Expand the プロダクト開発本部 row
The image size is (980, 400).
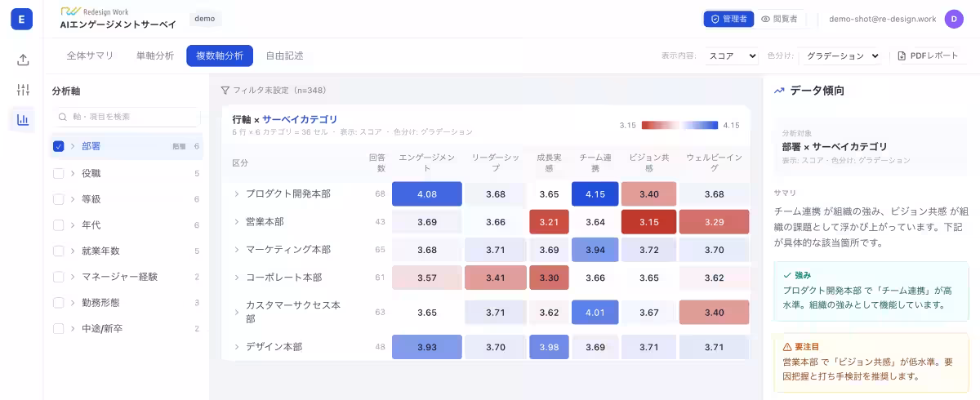tap(237, 193)
